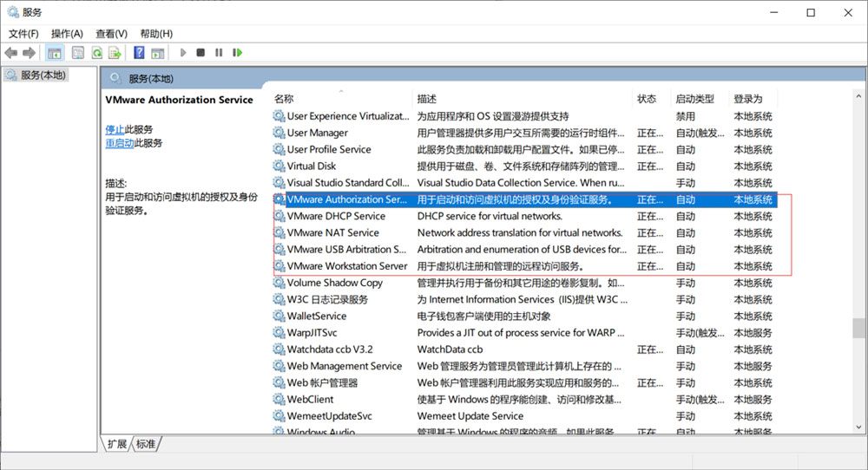
Task: Click the gear icon beside Volume Shadow Copy
Action: click(x=279, y=283)
